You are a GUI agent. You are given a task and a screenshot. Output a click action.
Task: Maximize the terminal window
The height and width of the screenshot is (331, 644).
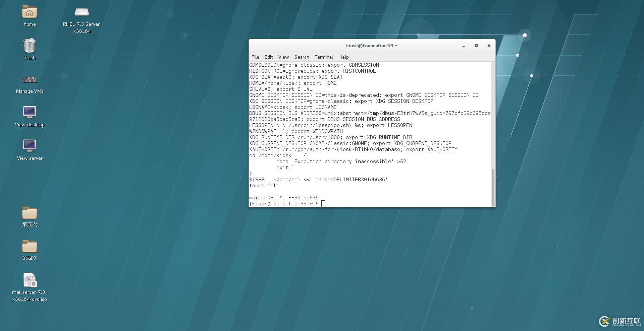[476, 46]
